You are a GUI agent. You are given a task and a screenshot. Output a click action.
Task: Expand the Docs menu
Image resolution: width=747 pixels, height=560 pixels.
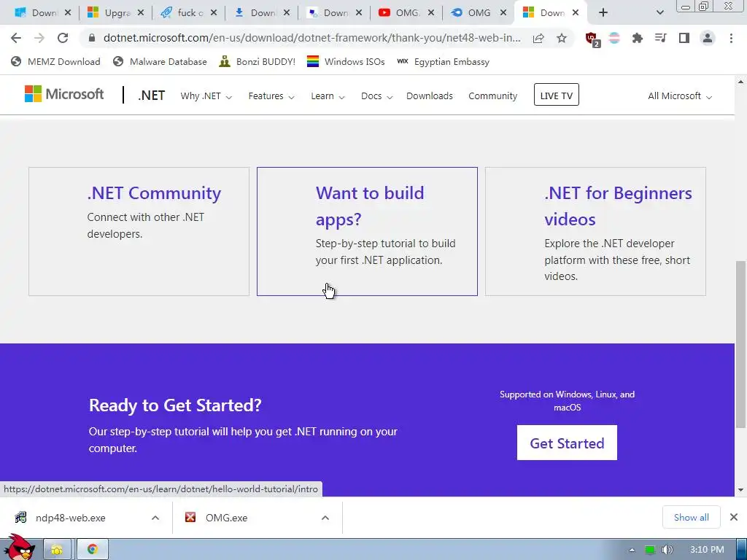tap(376, 96)
